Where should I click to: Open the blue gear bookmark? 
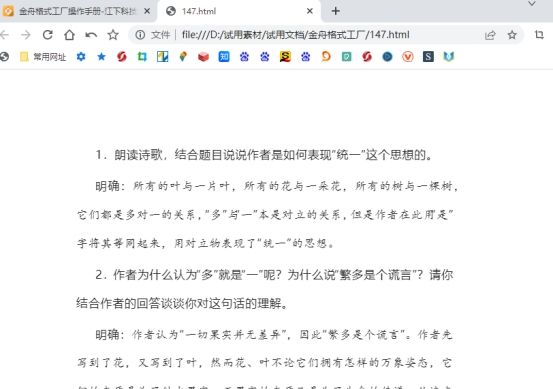point(81,56)
